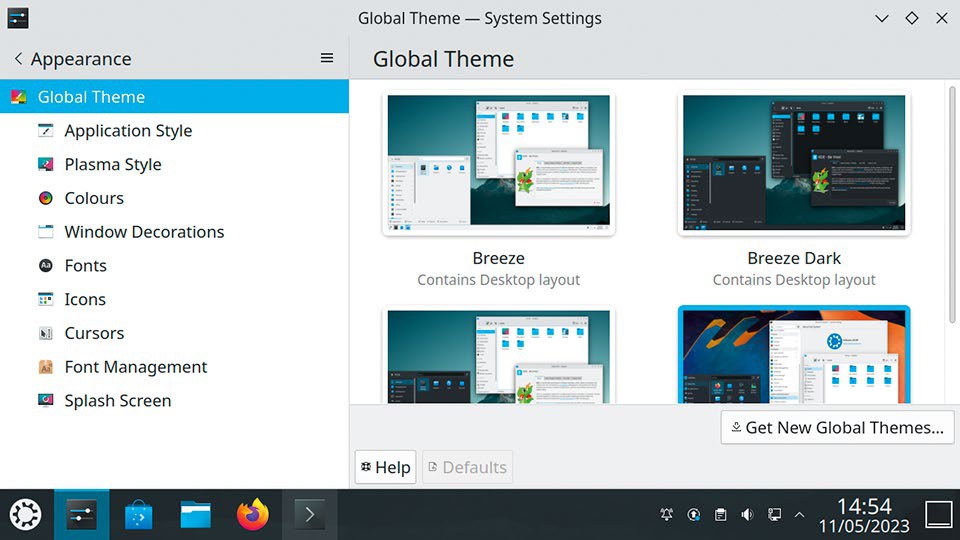This screenshot has width=960, height=540.
Task: Click the Icons category icon
Action: (46, 299)
